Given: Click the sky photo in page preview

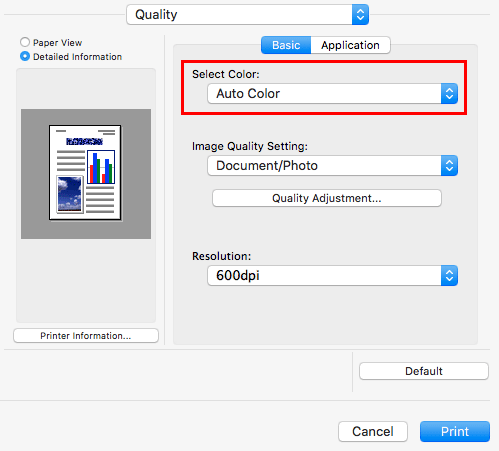Looking at the screenshot, I should tap(69, 194).
